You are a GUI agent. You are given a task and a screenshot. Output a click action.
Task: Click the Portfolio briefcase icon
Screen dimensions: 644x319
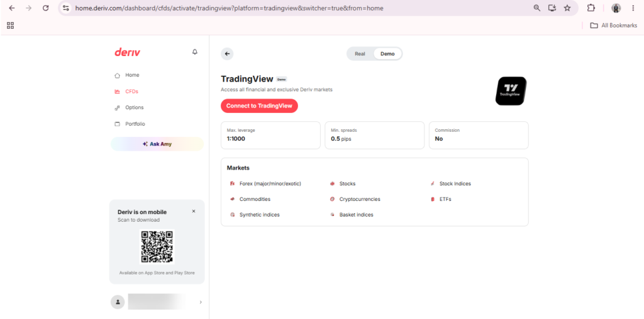[117, 124]
